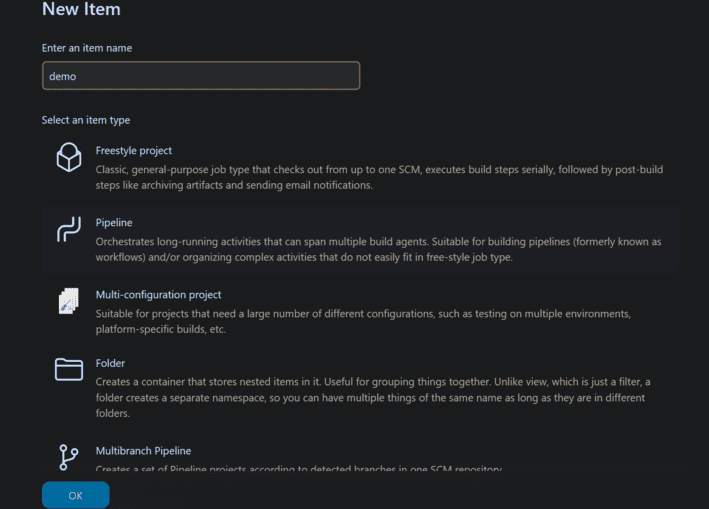Viewport: 709px width, 509px height.
Task: Click the Folder description about nested items
Action: [x=373, y=397]
